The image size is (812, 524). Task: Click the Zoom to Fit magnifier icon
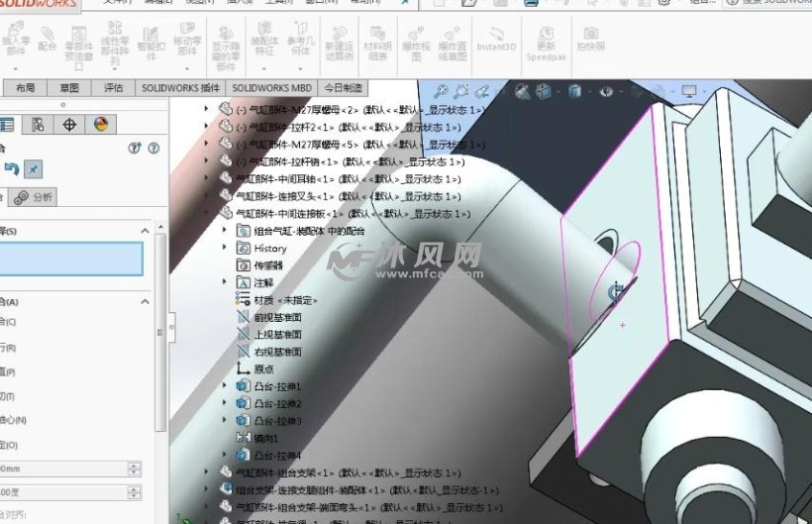tap(441, 92)
